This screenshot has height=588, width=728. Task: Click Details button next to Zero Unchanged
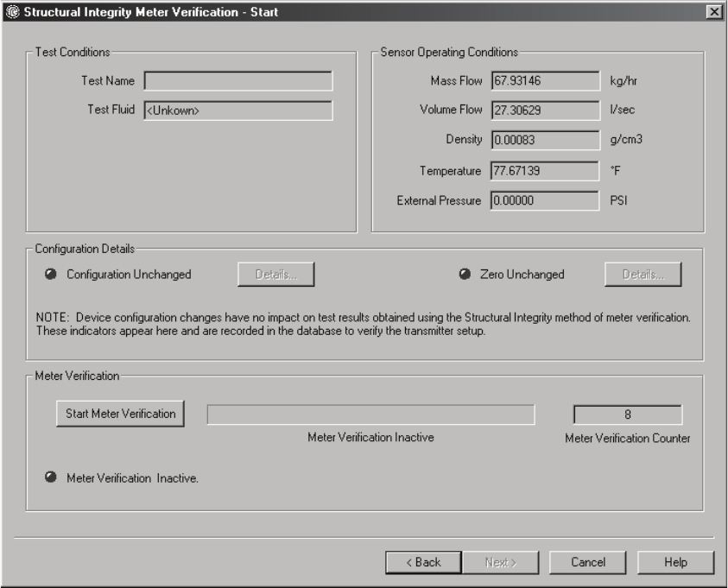coord(643,275)
